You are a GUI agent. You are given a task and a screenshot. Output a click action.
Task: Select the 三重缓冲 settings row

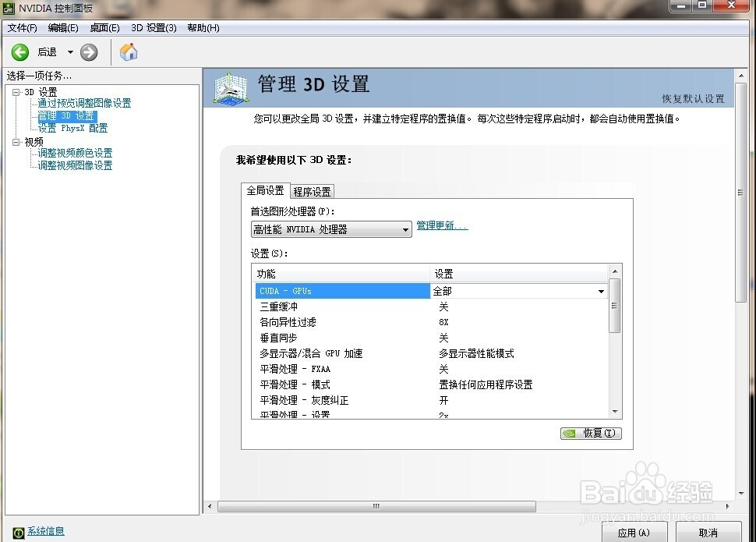431,306
